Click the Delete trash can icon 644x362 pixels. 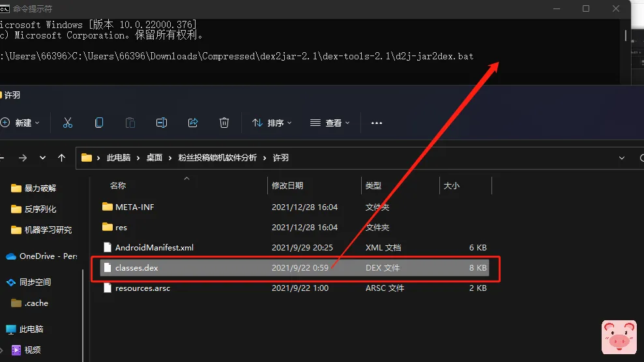(224, 123)
